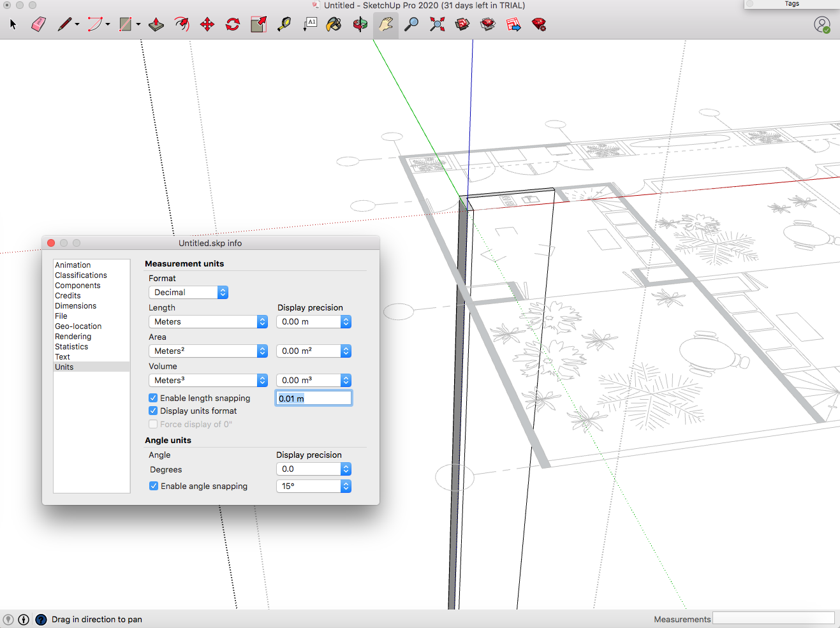The width and height of the screenshot is (840, 628).
Task: Select Components in the model info list
Action: pyautogui.click(x=91, y=286)
